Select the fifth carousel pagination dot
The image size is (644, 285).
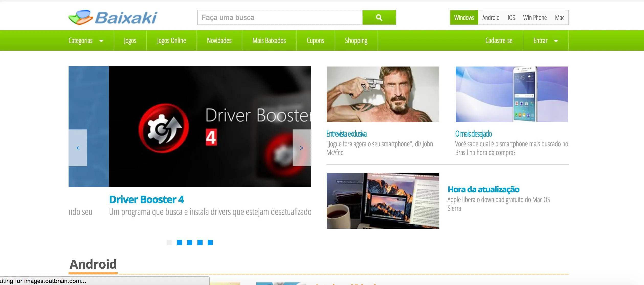(210, 243)
